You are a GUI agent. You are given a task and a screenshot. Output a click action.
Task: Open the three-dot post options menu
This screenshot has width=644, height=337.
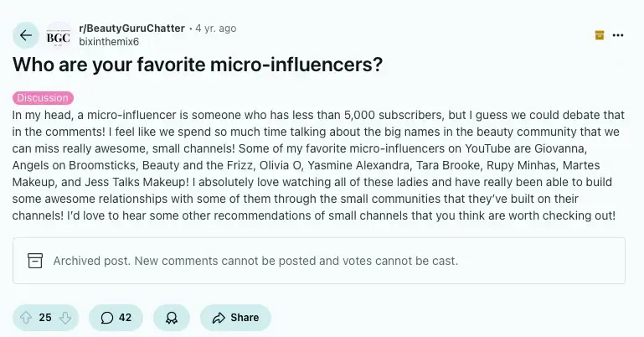point(618,35)
